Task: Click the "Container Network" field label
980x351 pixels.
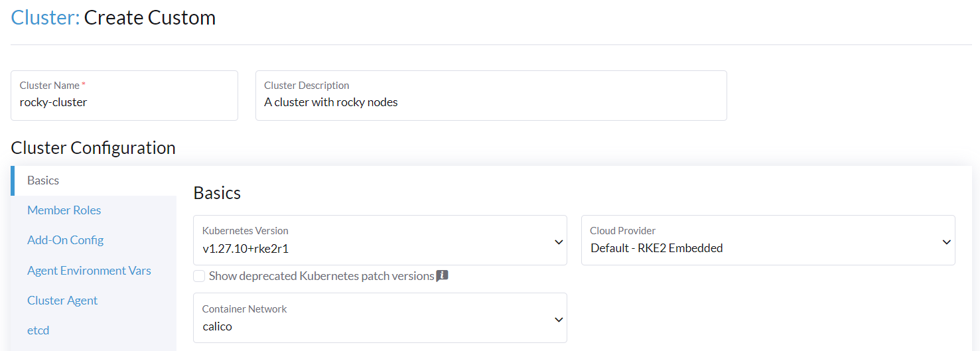Action: pyautogui.click(x=244, y=309)
